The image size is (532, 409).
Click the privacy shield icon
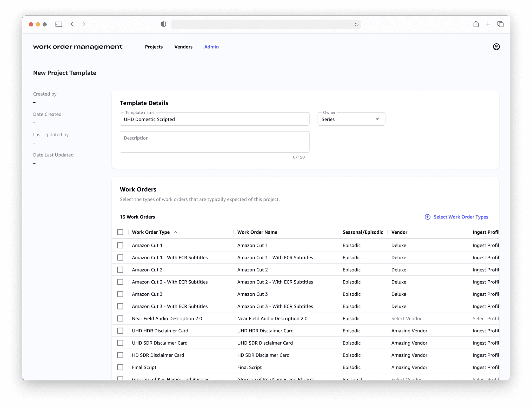coord(163,24)
